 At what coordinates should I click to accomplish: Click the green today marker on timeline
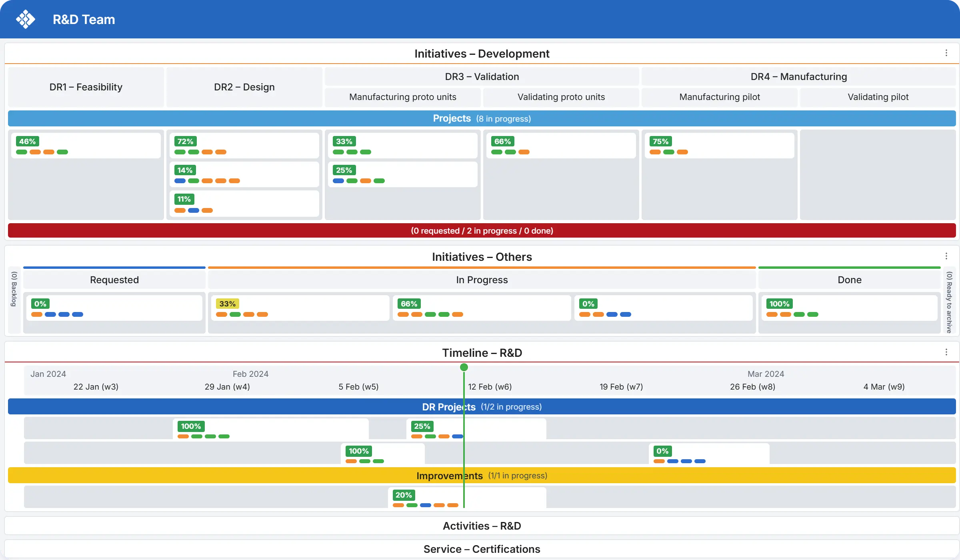pos(464,367)
